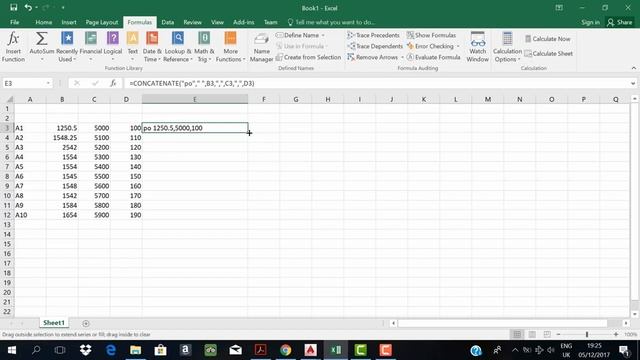The image size is (640, 360).
Task: Click the AutoSum sigma icon
Action: (41, 39)
